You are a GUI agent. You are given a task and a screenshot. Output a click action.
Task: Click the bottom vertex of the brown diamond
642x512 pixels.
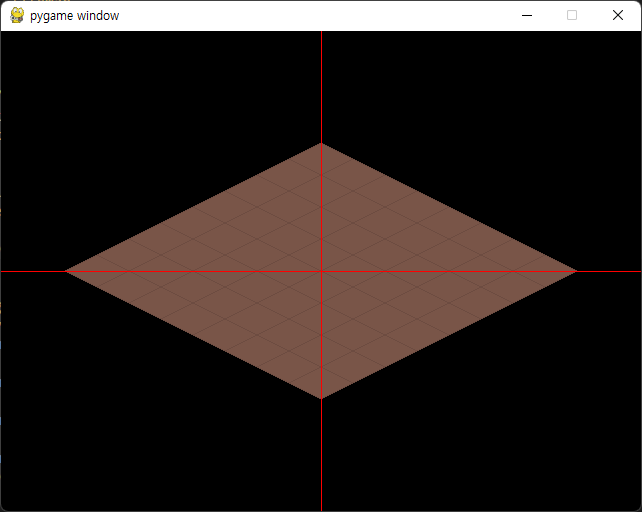(321, 399)
